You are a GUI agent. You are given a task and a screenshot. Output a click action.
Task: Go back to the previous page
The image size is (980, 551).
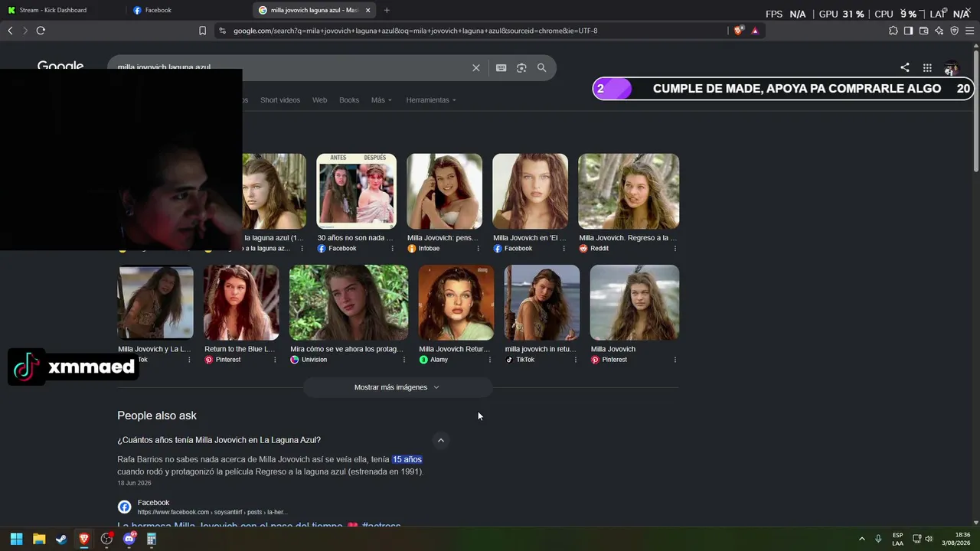pos(10,31)
